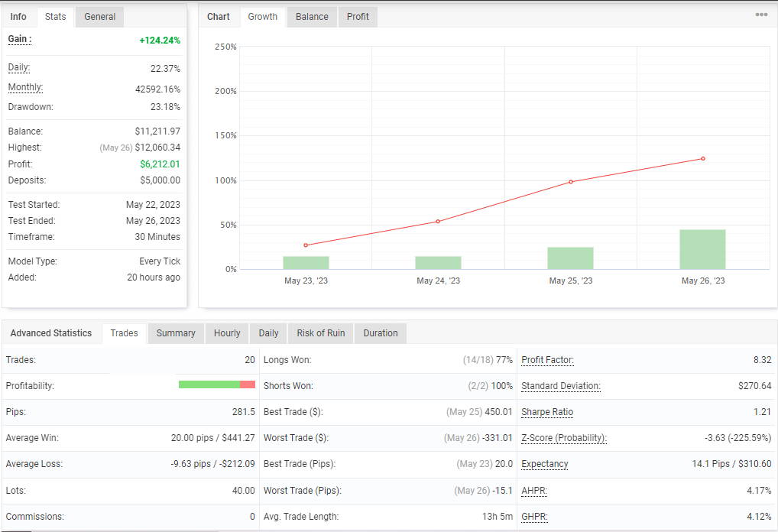Open the Risk of Ruin tab
The image size is (778, 532).
(320, 333)
